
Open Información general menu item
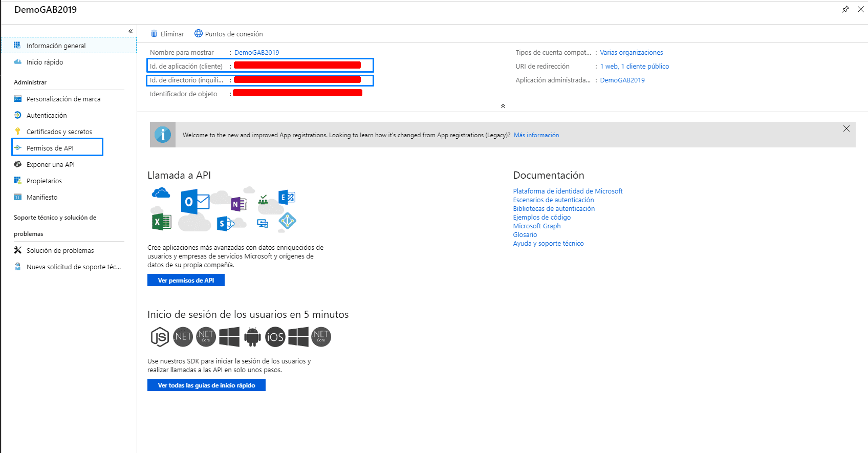[x=69, y=45]
